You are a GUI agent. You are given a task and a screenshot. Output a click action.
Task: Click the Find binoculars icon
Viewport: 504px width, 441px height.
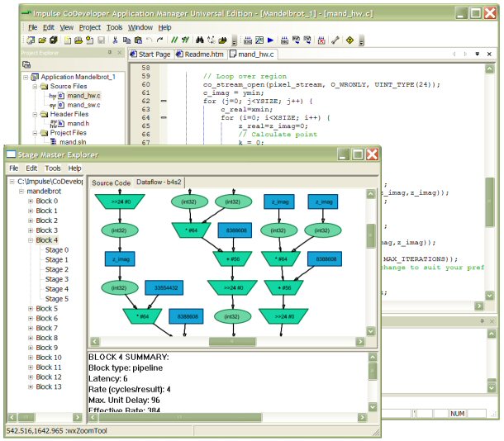click(200, 40)
